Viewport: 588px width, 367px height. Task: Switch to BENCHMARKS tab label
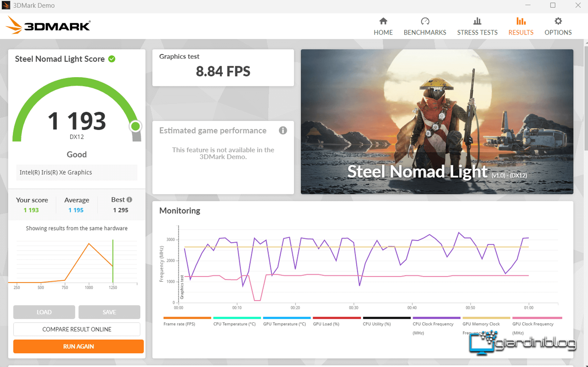click(425, 32)
